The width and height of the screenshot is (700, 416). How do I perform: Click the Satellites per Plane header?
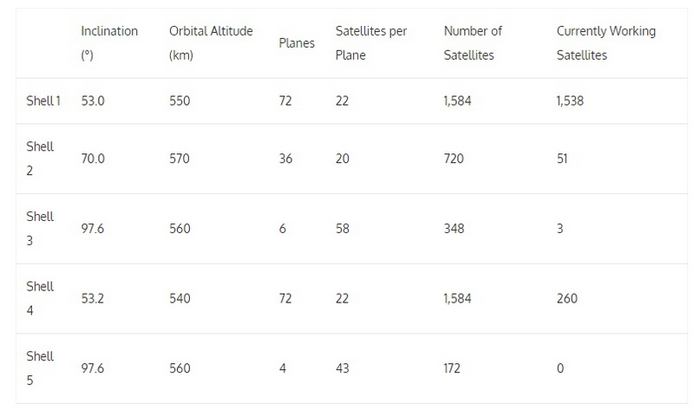pyautogui.click(x=371, y=43)
